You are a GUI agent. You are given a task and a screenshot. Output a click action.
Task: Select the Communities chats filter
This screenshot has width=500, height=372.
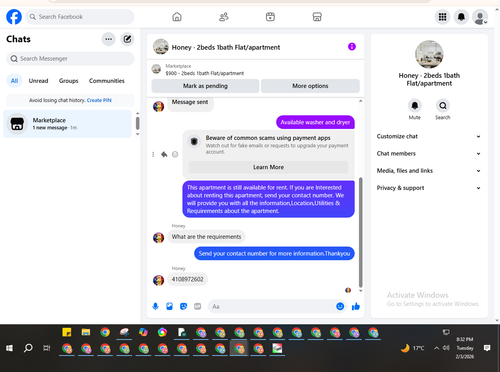point(107,81)
